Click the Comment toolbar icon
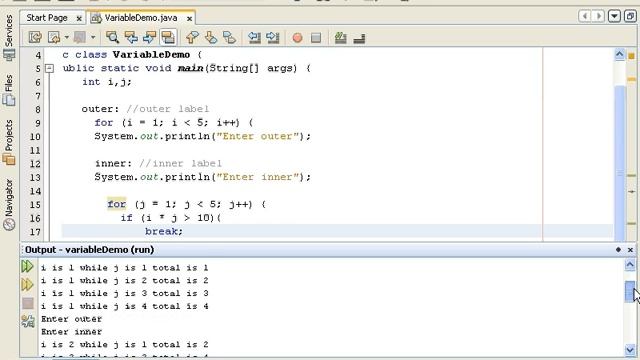This screenshot has height=360, width=640. (x=340, y=38)
